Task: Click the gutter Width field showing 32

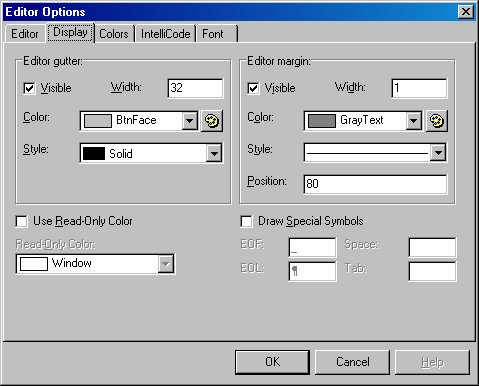Action: (x=195, y=88)
